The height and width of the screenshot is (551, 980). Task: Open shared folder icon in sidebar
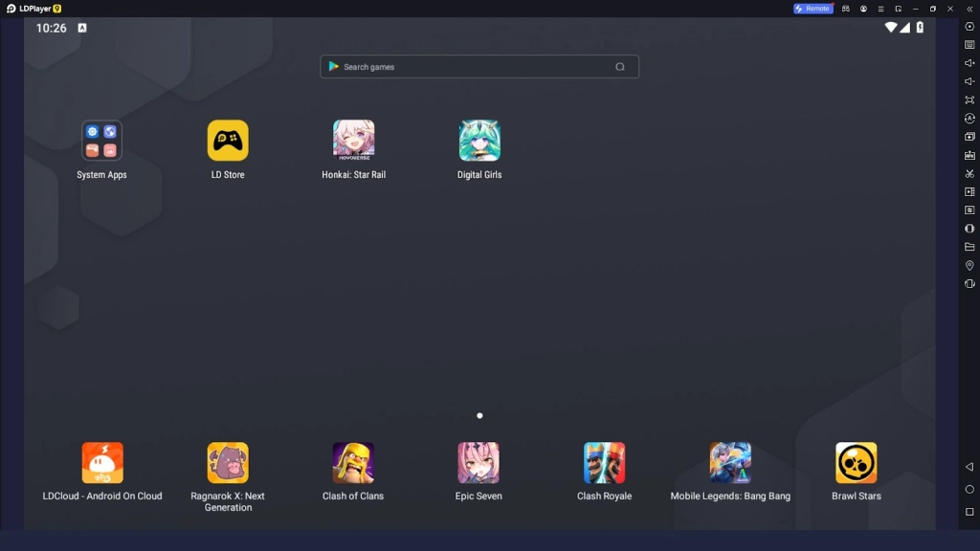point(969,247)
